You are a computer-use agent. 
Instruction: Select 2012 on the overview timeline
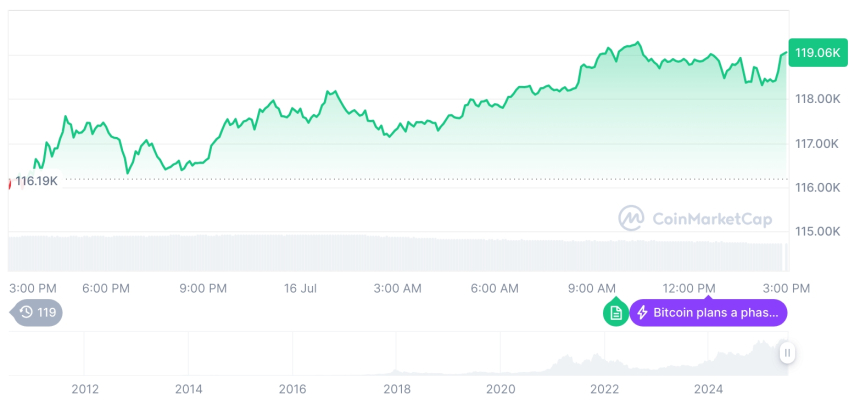tap(85, 388)
